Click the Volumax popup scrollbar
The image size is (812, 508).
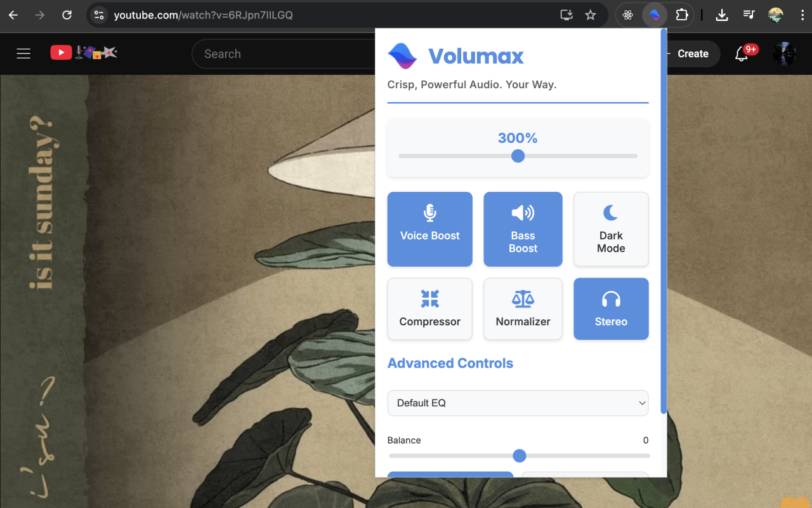coord(664,221)
